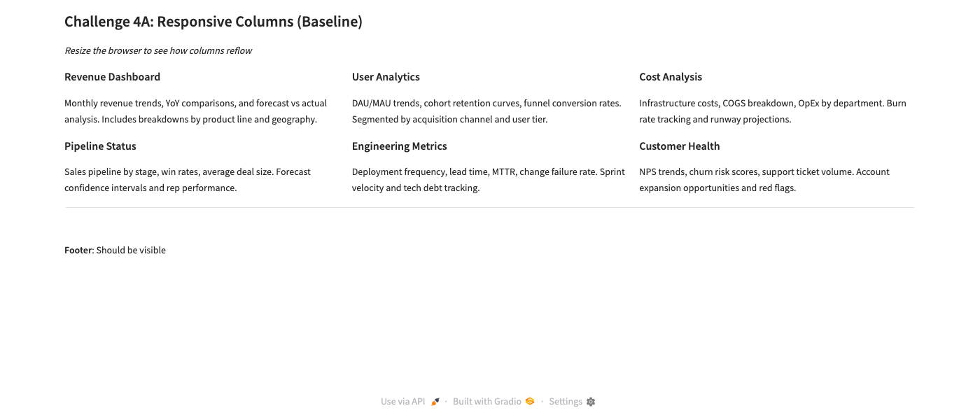Select the Cost Analysis heading
Screen dimensions: 980x420
pyautogui.click(x=670, y=77)
